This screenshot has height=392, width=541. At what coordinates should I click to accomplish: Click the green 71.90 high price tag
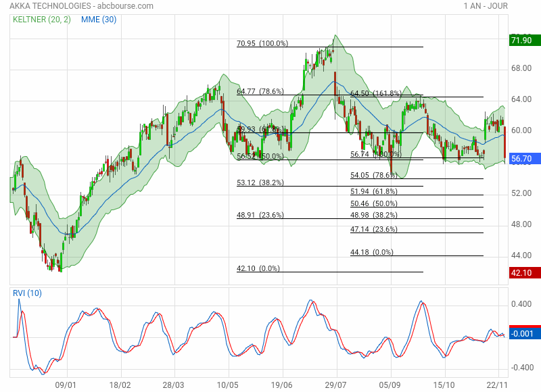[x=525, y=41]
